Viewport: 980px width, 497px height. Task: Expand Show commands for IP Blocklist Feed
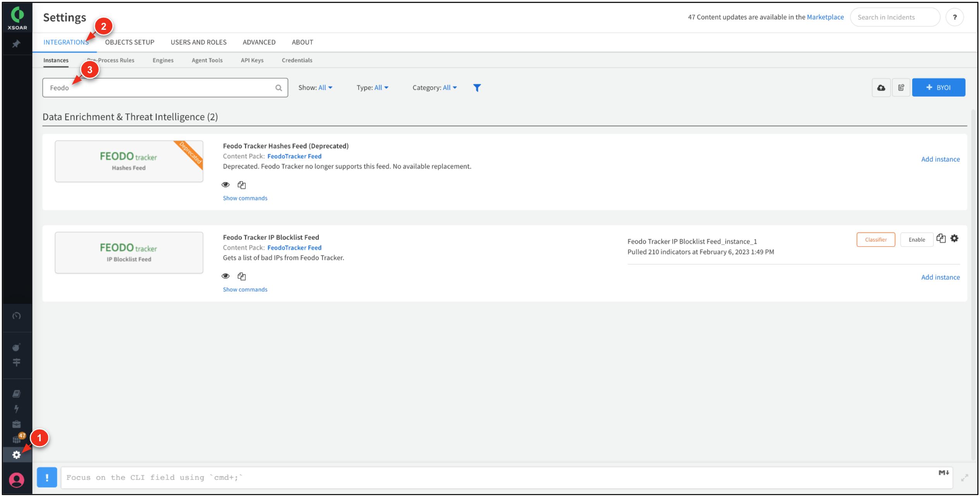(x=245, y=289)
